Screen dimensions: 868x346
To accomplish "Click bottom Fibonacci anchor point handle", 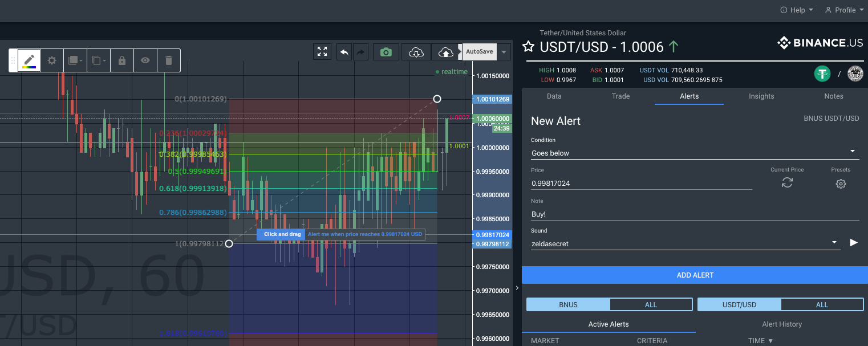I will [229, 244].
